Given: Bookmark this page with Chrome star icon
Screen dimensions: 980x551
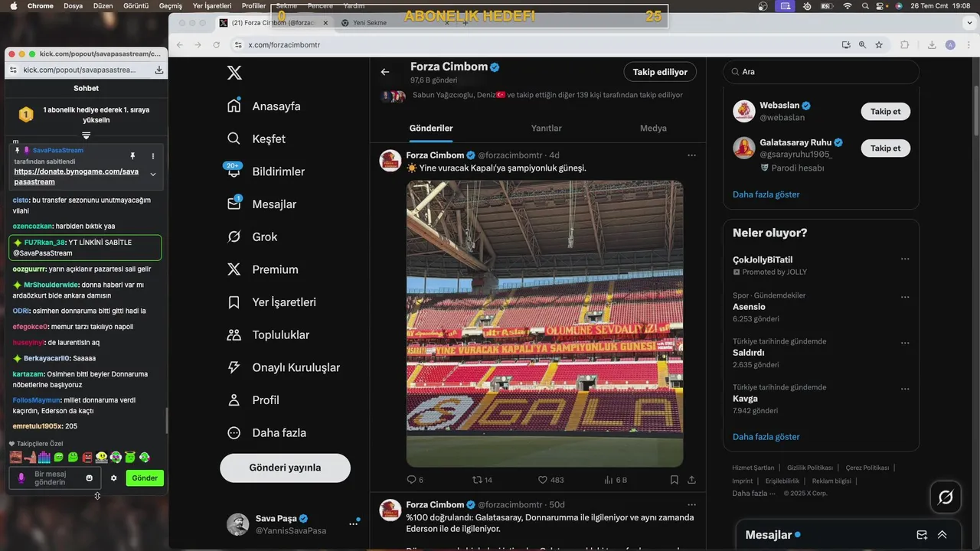Looking at the screenshot, I should [879, 45].
